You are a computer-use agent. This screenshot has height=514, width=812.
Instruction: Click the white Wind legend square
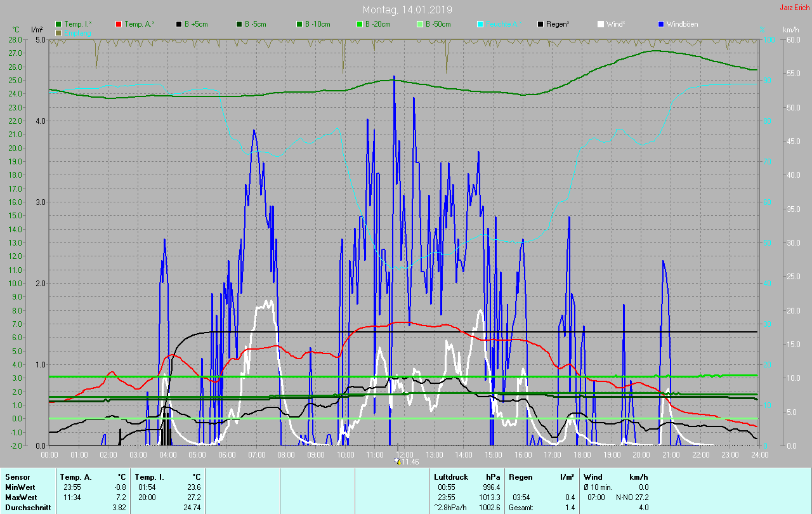click(x=600, y=24)
